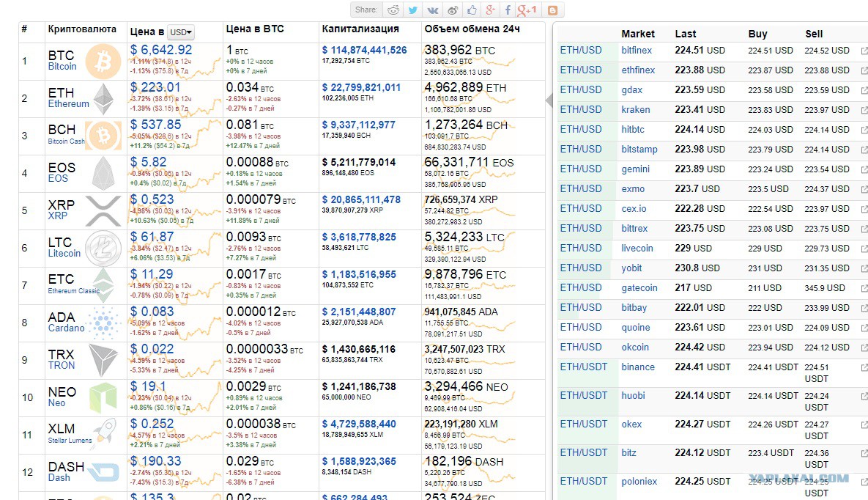Click the XRP cross logo

(x=103, y=210)
